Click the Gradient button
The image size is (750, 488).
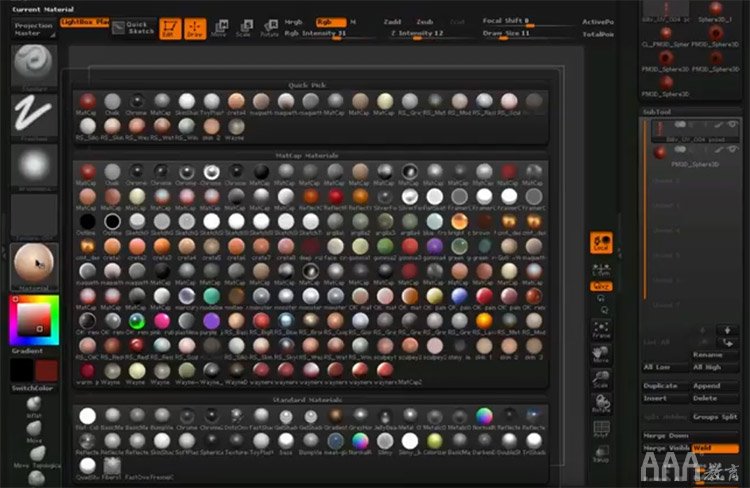27,351
